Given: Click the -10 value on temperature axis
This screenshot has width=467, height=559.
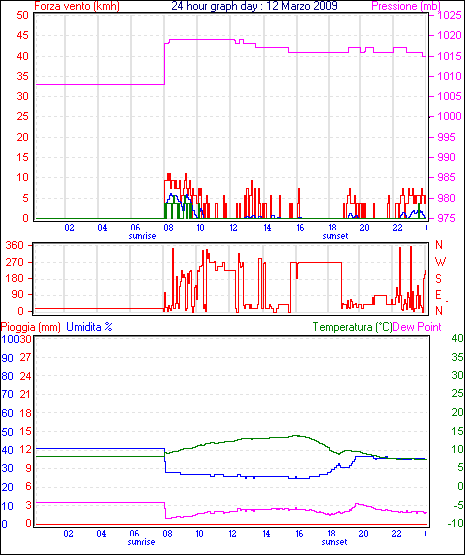Looking at the screenshot, I should click(x=456, y=523).
